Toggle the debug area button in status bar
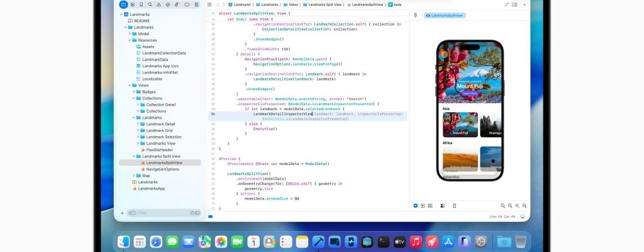 [x=210, y=217]
